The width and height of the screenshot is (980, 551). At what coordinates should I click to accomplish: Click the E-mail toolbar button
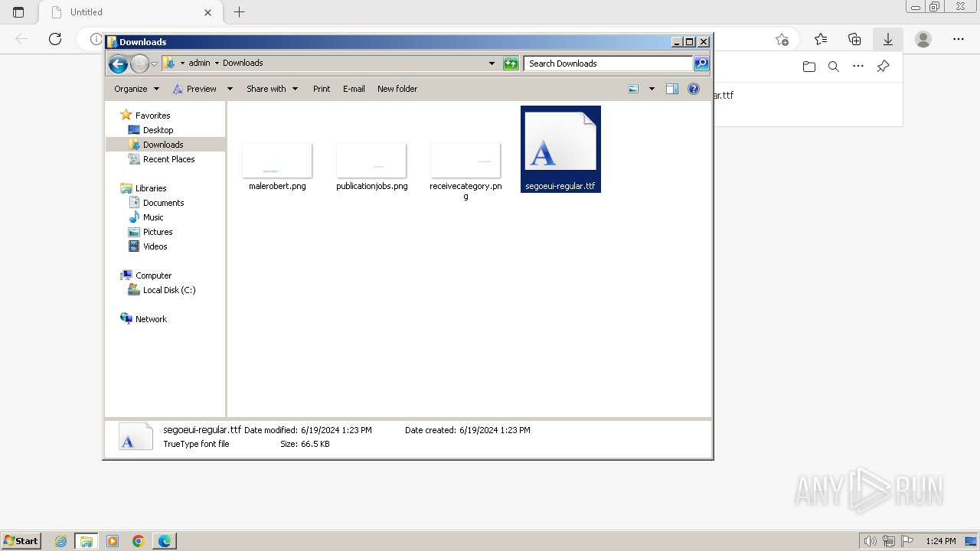point(354,89)
